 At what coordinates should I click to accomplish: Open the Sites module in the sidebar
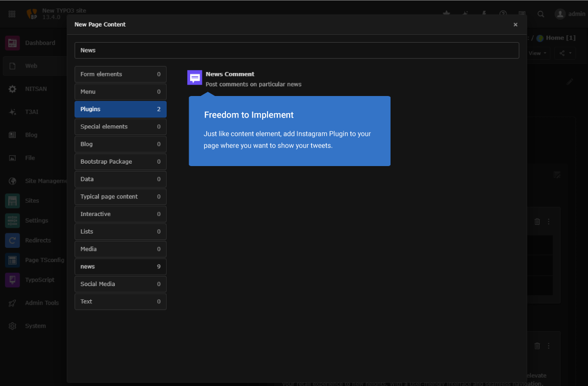[32, 200]
